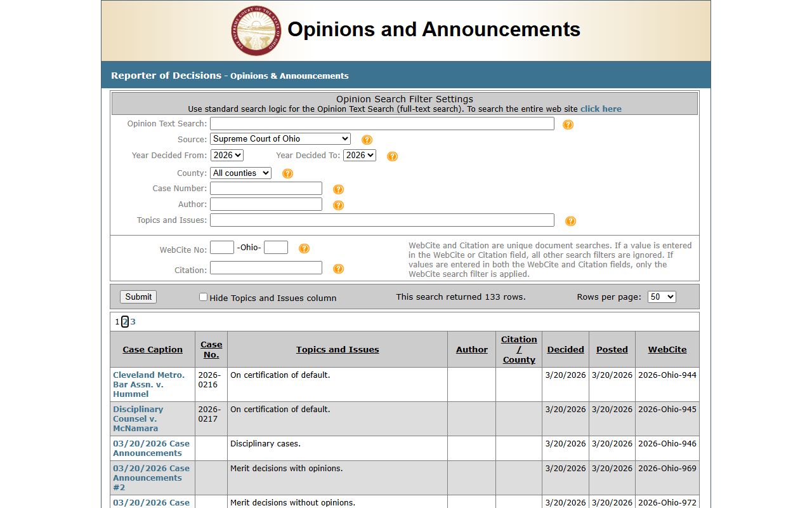Open help icon for Topics and Issues field
This screenshot has height=508, width=812.
click(570, 221)
